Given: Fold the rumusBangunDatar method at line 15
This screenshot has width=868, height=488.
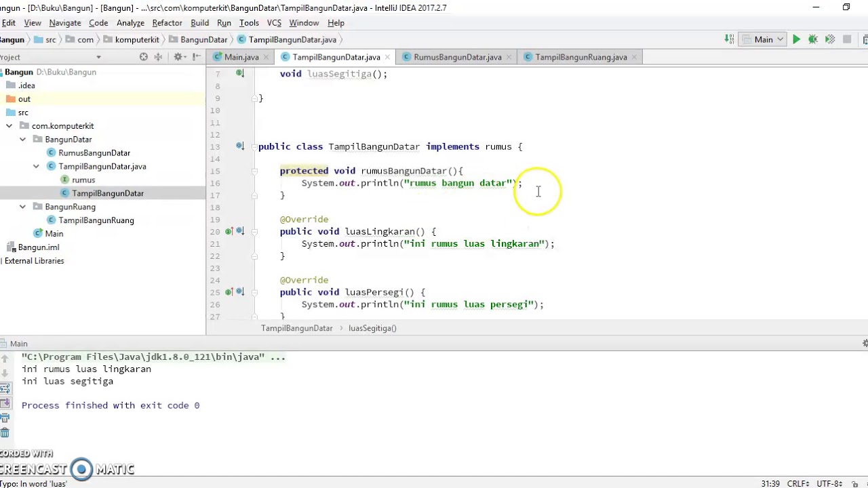Looking at the screenshot, I should click(254, 171).
